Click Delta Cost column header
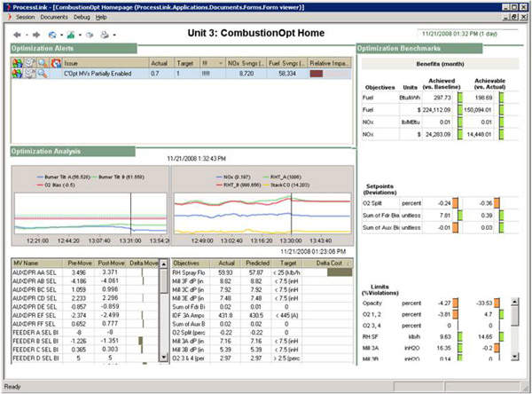Image resolution: width=532 pixels, height=394 pixels. tap(328, 263)
